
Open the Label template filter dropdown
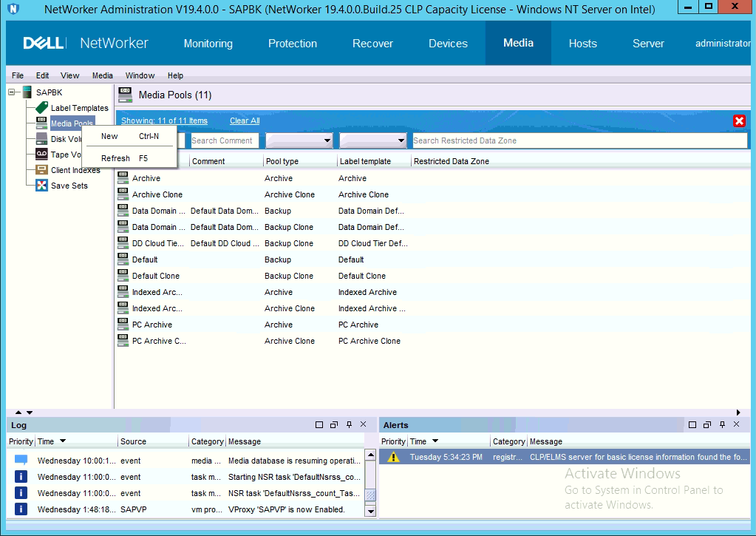(401, 140)
